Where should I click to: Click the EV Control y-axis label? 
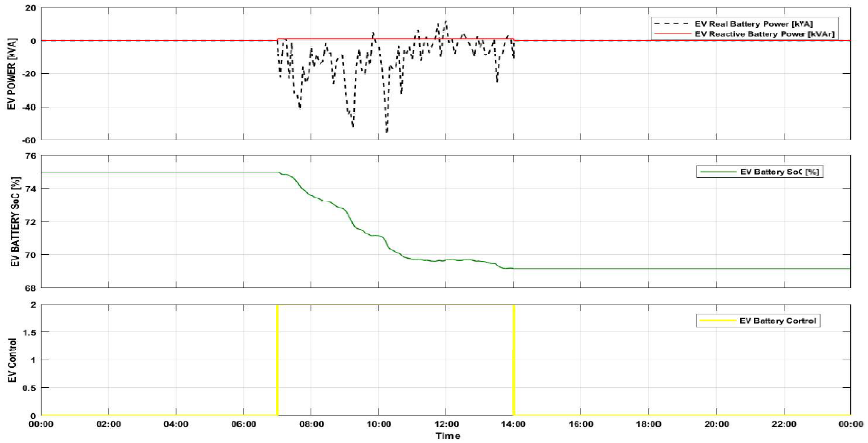point(12,360)
